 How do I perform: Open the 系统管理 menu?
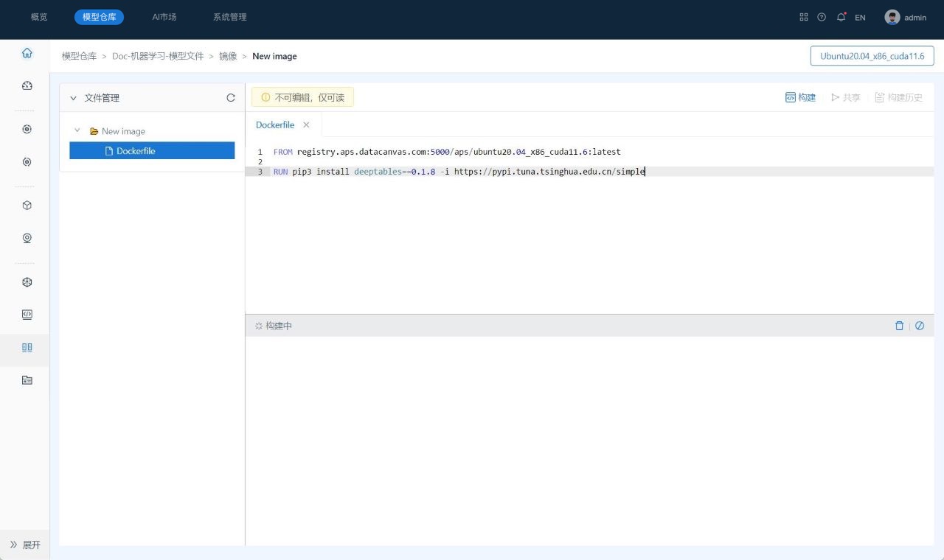tap(229, 17)
